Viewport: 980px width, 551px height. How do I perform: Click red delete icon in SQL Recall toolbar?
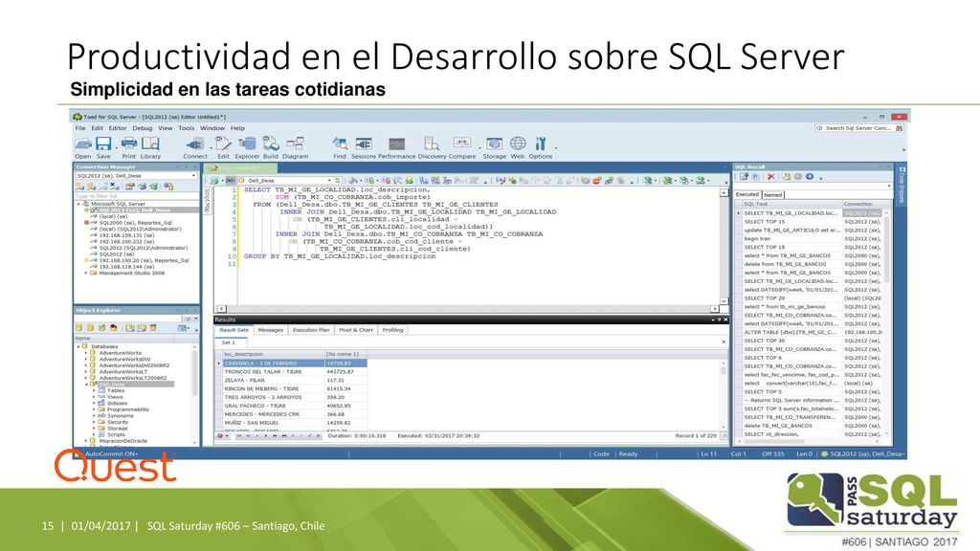tap(770, 177)
